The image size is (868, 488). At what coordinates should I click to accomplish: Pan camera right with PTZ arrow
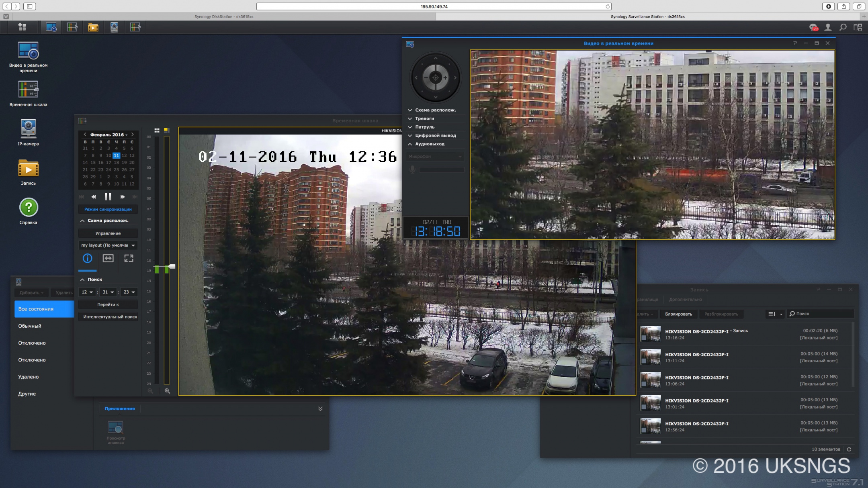coord(455,78)
